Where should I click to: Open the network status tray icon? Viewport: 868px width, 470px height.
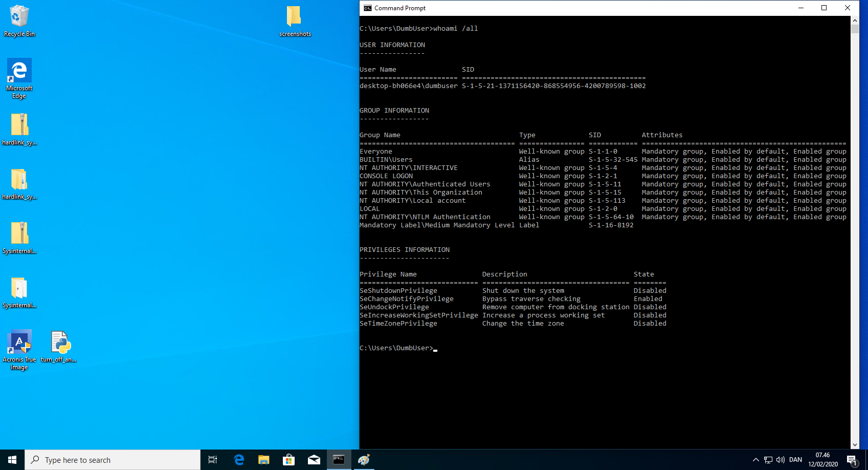(x=768, y=460)
